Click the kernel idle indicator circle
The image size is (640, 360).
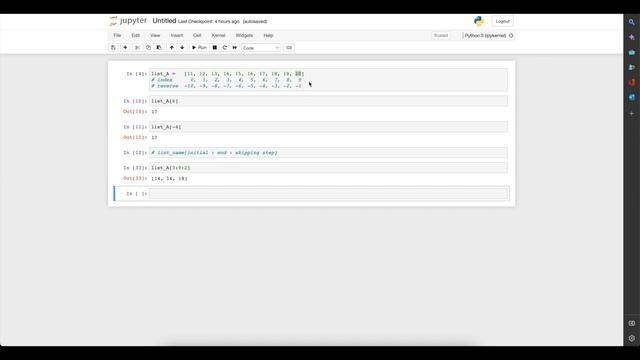[511, 36]
